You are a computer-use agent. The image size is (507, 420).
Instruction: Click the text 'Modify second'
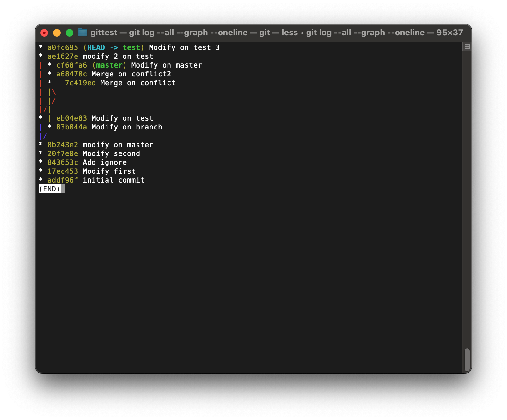111,154
